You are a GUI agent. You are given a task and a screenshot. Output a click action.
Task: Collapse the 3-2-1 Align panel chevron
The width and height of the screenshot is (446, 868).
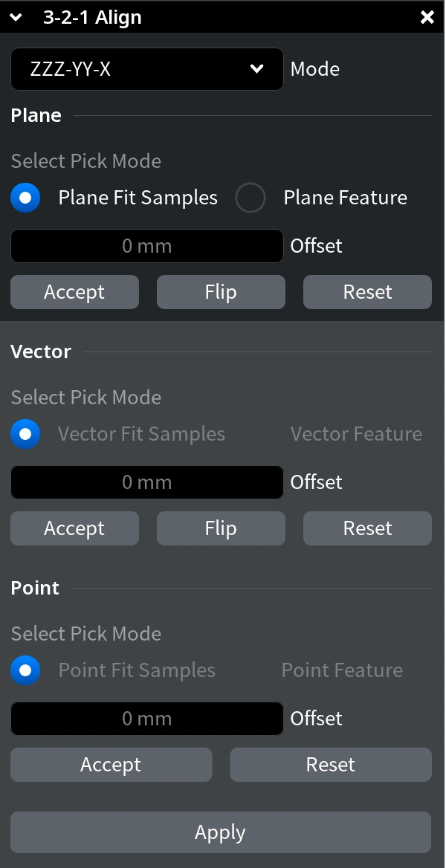point(18,17)
